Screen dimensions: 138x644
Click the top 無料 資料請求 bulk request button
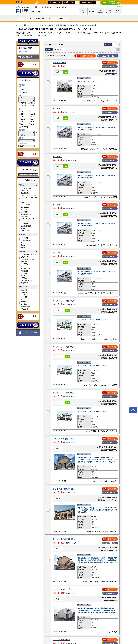(85, 56)
